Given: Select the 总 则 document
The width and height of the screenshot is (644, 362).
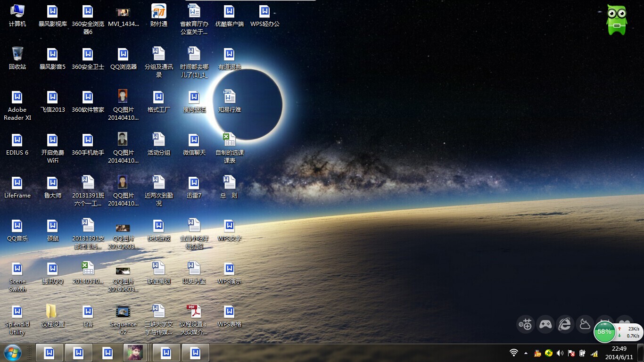Looking at the screenshot, I should point(230,187).
